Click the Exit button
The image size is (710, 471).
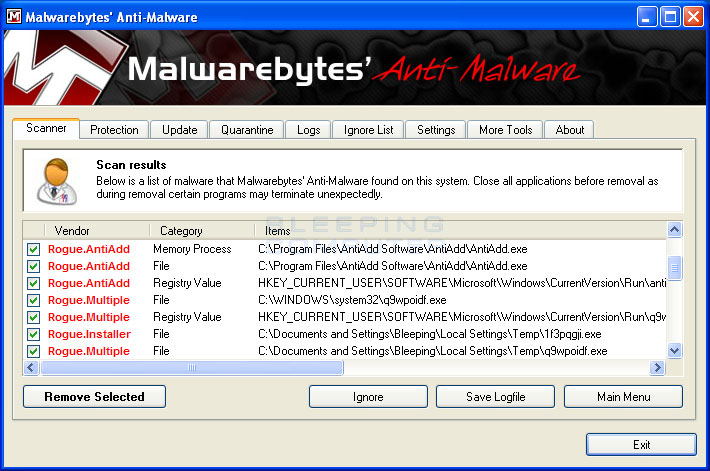(x=641, y=445)
